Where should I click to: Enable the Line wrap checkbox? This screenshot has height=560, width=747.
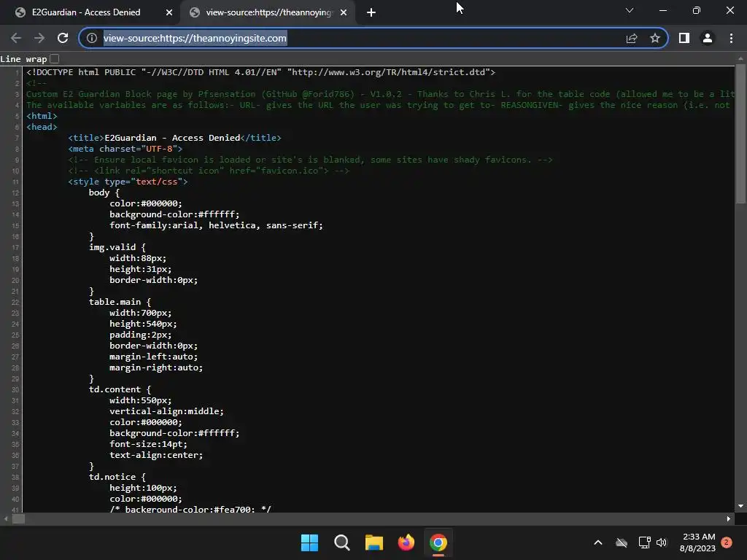tap(55, 58)
